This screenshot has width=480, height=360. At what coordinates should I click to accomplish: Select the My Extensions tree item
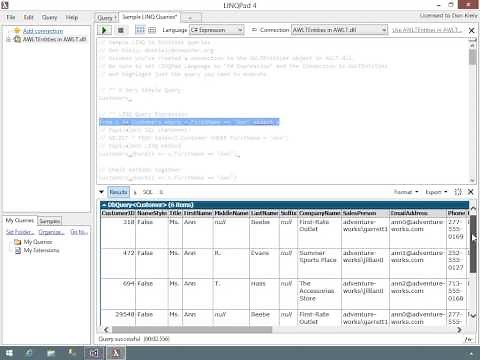pyautogui.click(x=41, y=250)
